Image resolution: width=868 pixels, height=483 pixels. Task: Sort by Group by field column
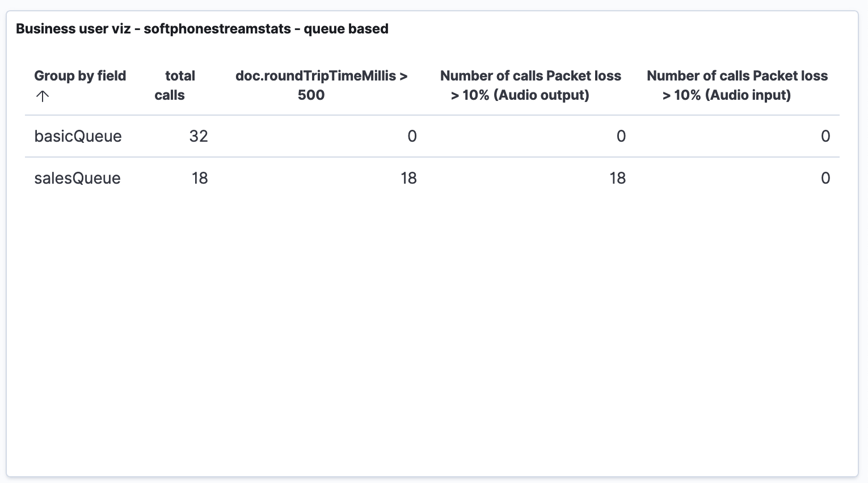[80, 85]
